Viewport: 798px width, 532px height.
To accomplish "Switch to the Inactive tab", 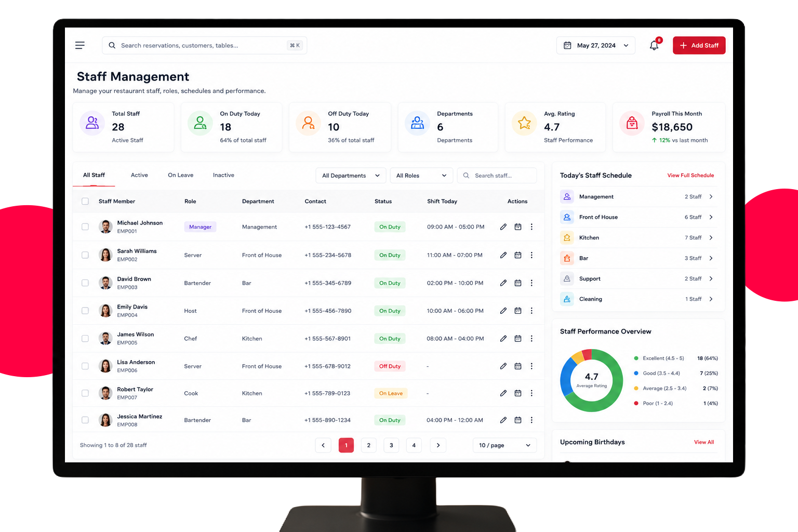I will [x=223, y=175].
